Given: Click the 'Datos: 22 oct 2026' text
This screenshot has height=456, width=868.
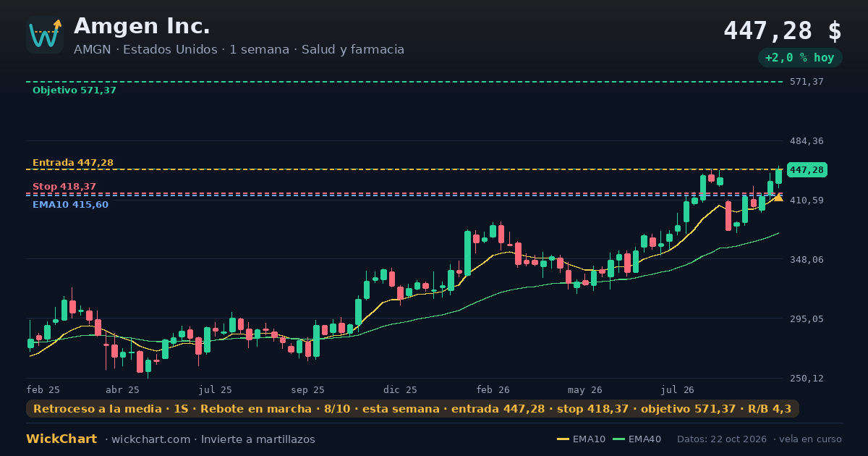Looking at the screenshot, I should 723,439.
